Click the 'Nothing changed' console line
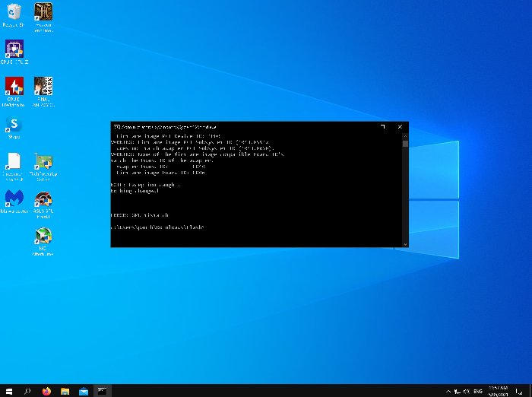The image size is (532, 397). coord(135,191)
